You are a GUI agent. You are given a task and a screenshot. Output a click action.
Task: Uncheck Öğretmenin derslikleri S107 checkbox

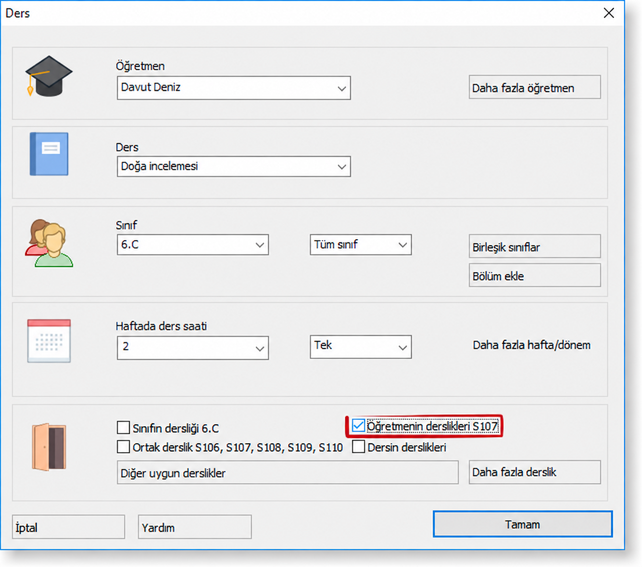click(358, 426)
